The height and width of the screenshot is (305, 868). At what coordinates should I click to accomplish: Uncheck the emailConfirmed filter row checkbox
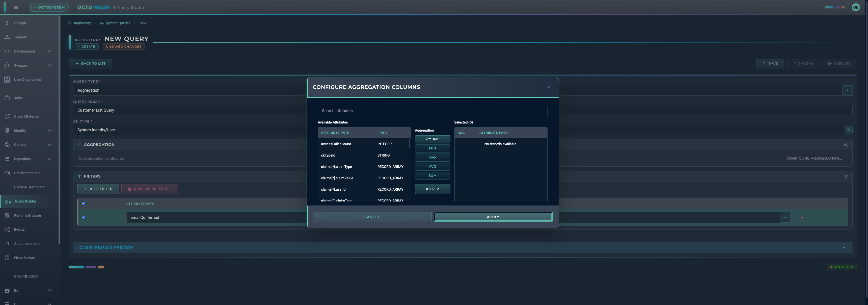tap(83, 217)
